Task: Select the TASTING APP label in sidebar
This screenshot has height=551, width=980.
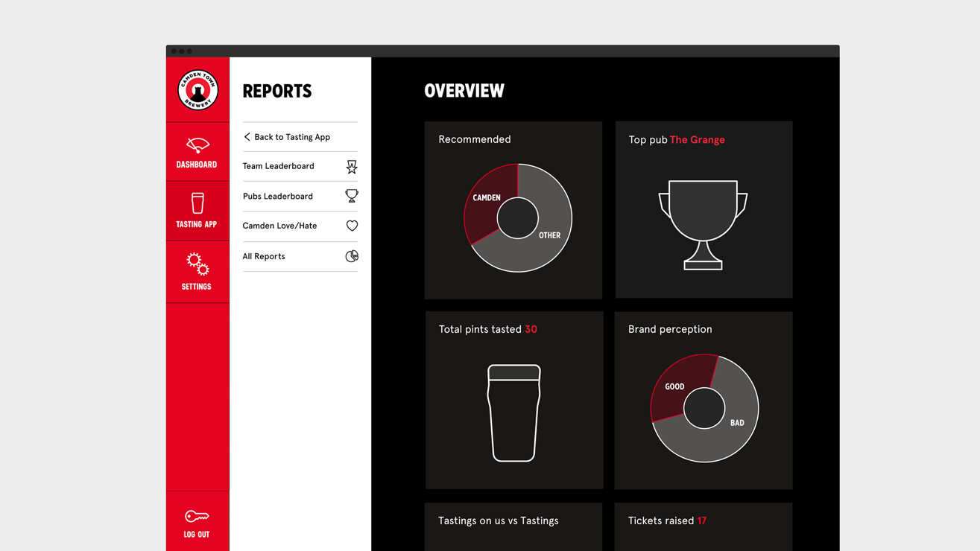Action: tap(197, 224)
